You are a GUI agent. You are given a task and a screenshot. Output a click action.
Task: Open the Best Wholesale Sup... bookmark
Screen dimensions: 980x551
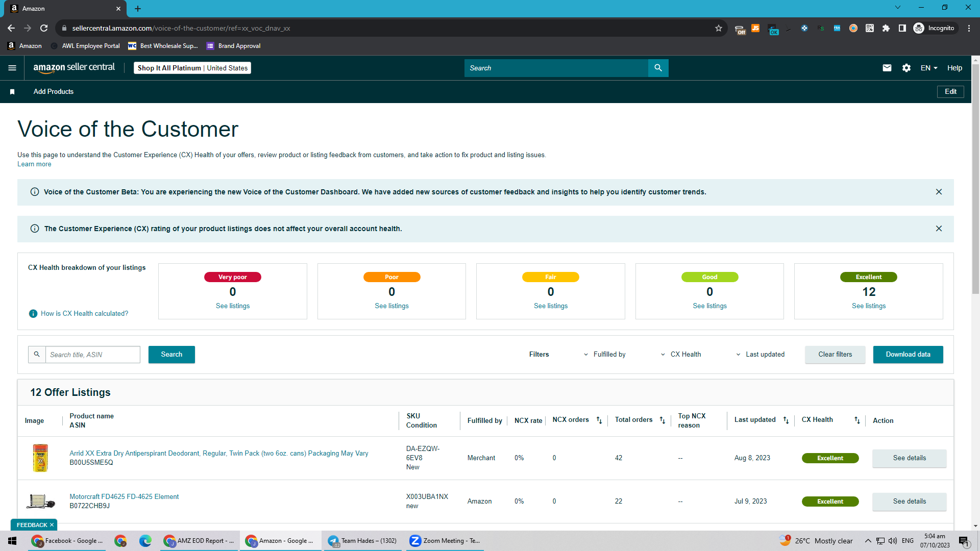163,46
